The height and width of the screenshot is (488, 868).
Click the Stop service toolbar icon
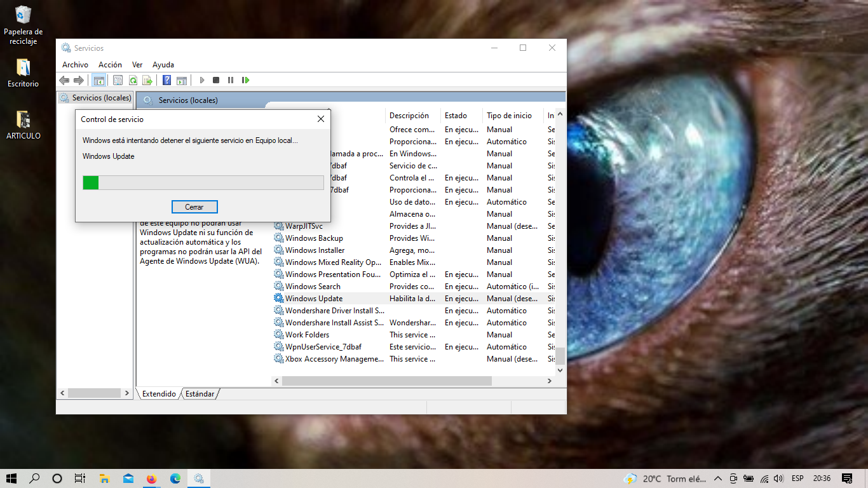(216, 80)
